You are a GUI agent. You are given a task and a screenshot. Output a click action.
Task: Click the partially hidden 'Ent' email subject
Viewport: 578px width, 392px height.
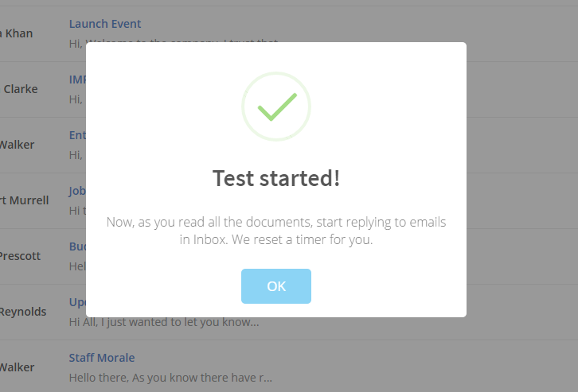[x=77, y=135]
